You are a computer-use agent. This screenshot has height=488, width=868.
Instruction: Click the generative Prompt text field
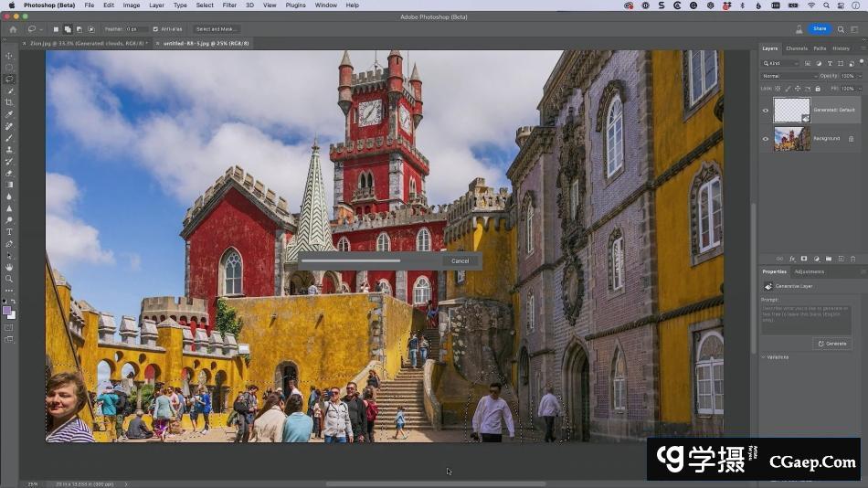pos(807,319)
